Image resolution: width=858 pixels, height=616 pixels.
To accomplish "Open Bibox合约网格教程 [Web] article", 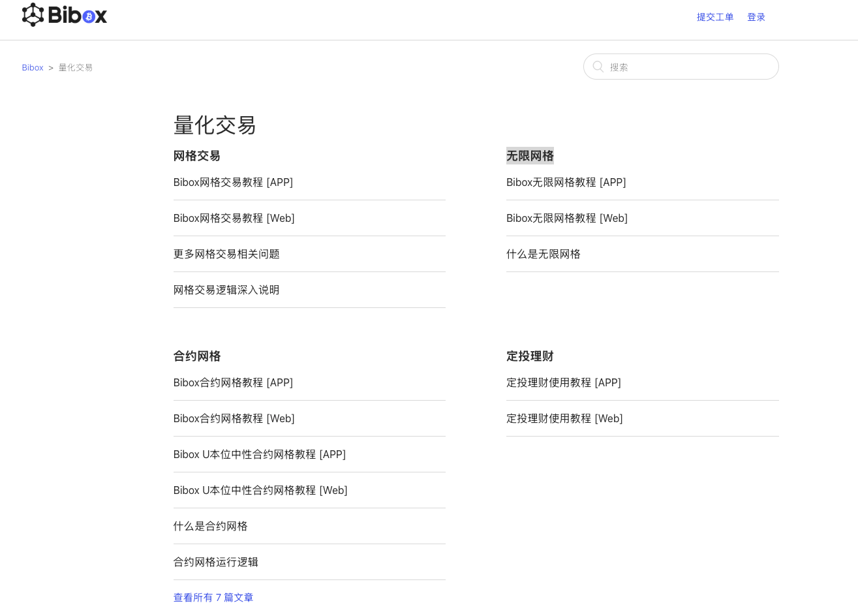I will coord(234,418).
